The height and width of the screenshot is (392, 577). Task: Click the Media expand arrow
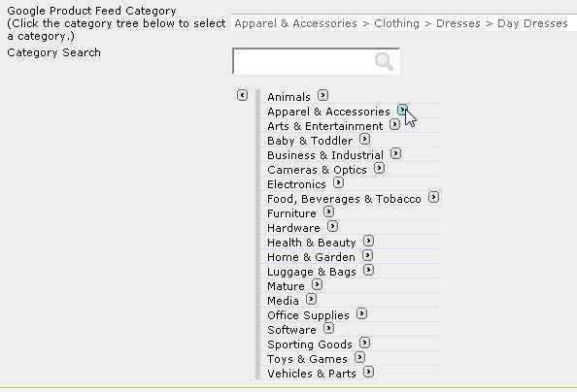[x=311, y=299]
